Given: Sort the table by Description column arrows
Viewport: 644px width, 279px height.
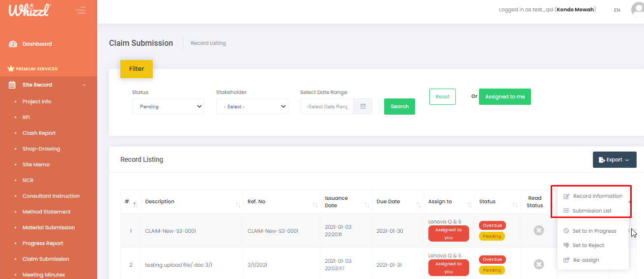Looking at the screenshot, I should [x=238, y=204].
